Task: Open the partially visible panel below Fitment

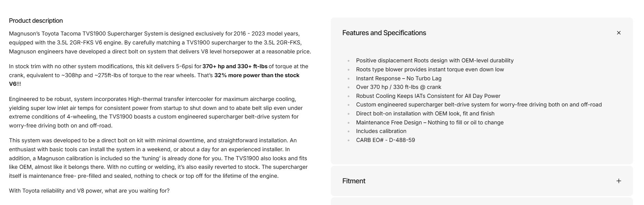Action: (x=482, y=201)
